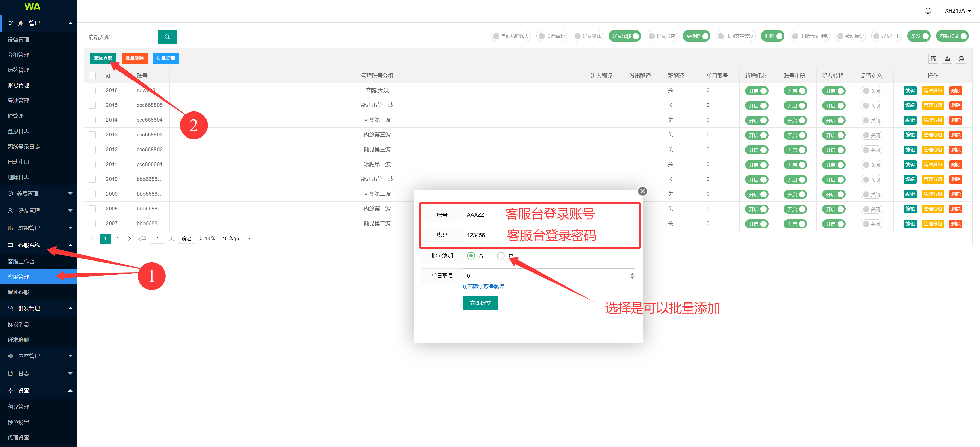Select the 是 radio for 批量添加
Screen dimensions: 980x447
tap(500, 256)
